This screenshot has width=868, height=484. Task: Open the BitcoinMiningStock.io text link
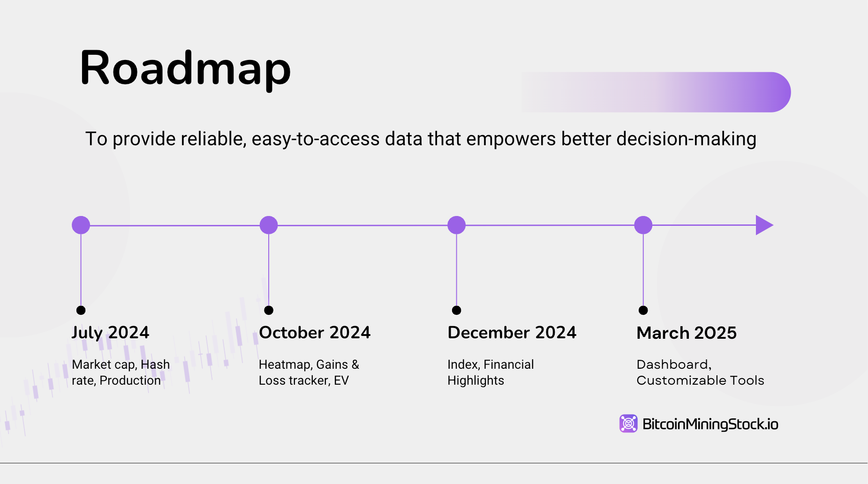pyautogui.click(x=710, y=424)
